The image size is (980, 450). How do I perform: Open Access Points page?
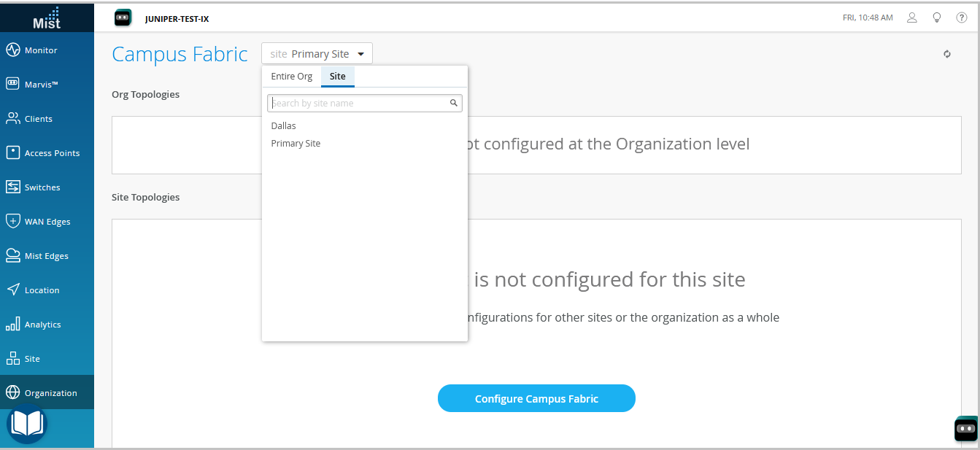click(52, 153)
